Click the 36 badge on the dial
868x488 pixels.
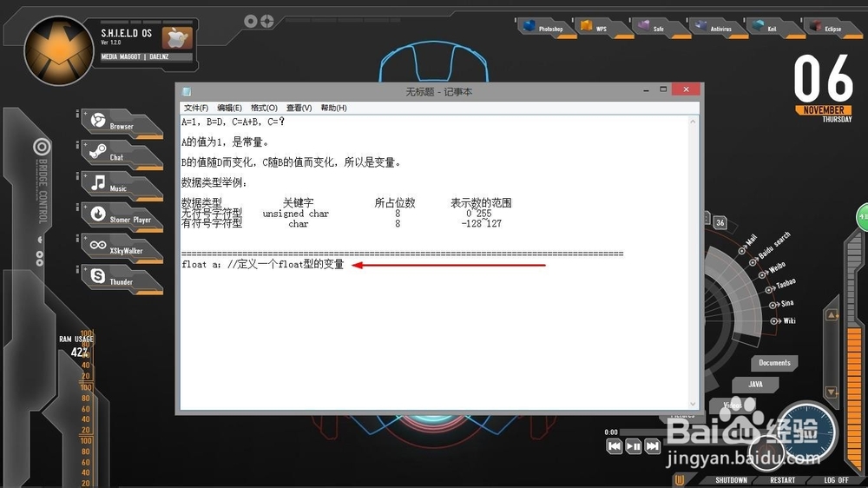click(x=720, y=222)
